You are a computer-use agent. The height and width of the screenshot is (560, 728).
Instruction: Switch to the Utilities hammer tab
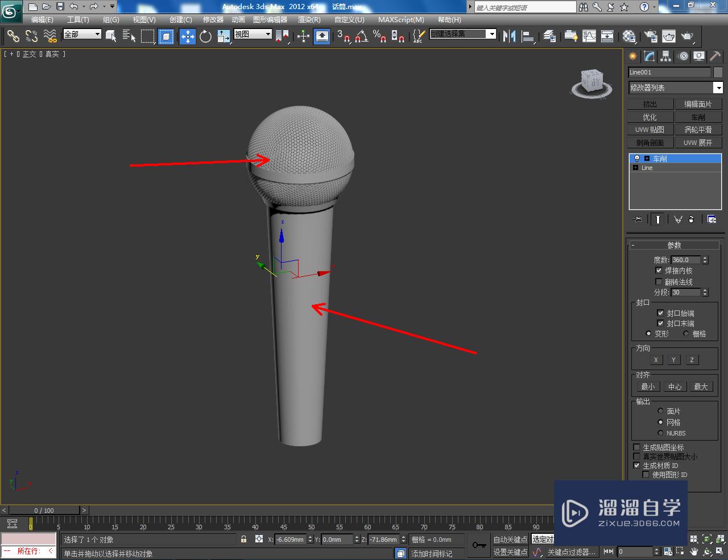click(x=715, y=56)
